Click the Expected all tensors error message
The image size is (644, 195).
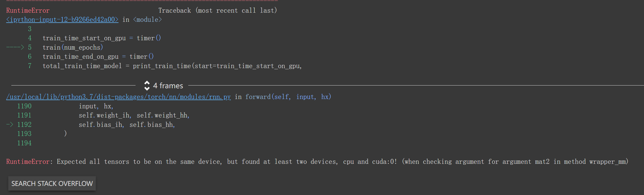[342, 162]
